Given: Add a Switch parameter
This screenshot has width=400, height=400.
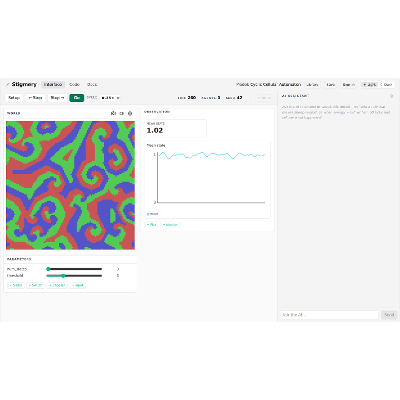Looking at the screenshot, I should 35,285.
